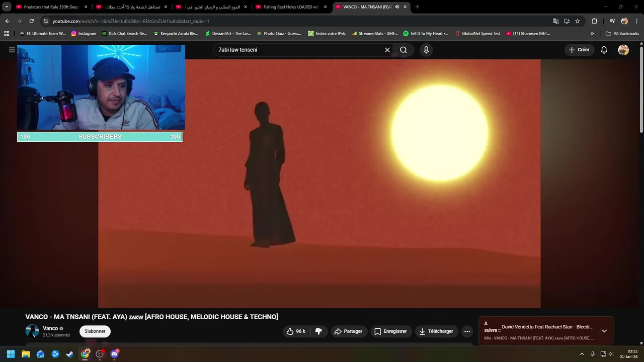Image resolution: width=644 pixels, height=362 pixels.
Task: Open the YouTube notifications bell
Action: (604, 50)
